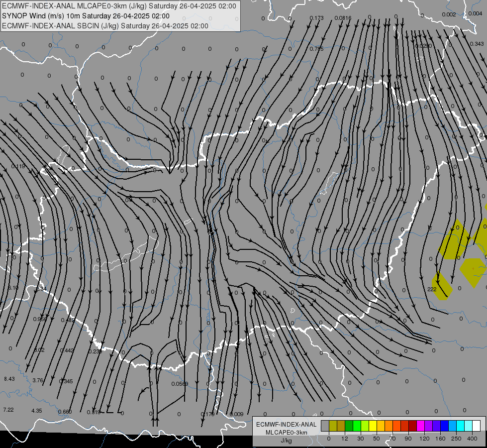Select the dark green legend swatch
The height and width of the screenshot is (448, 487).
(x=349, y=426)
